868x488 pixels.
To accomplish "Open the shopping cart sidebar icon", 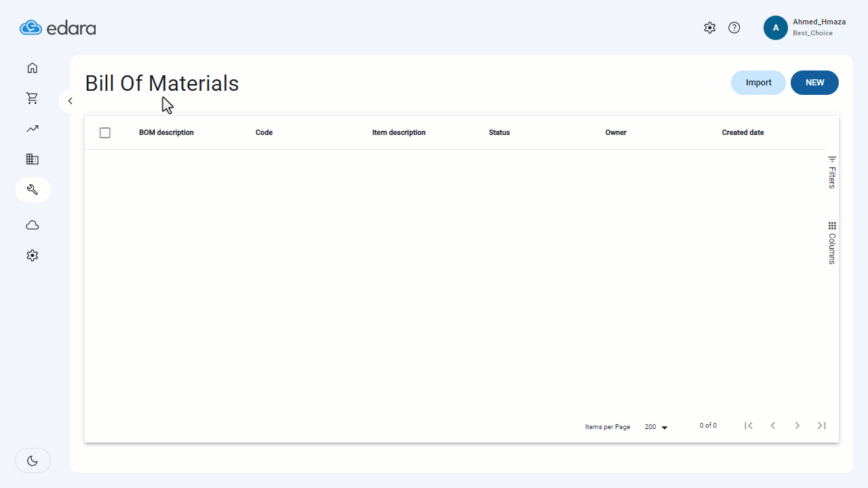I will pos(32,98).
